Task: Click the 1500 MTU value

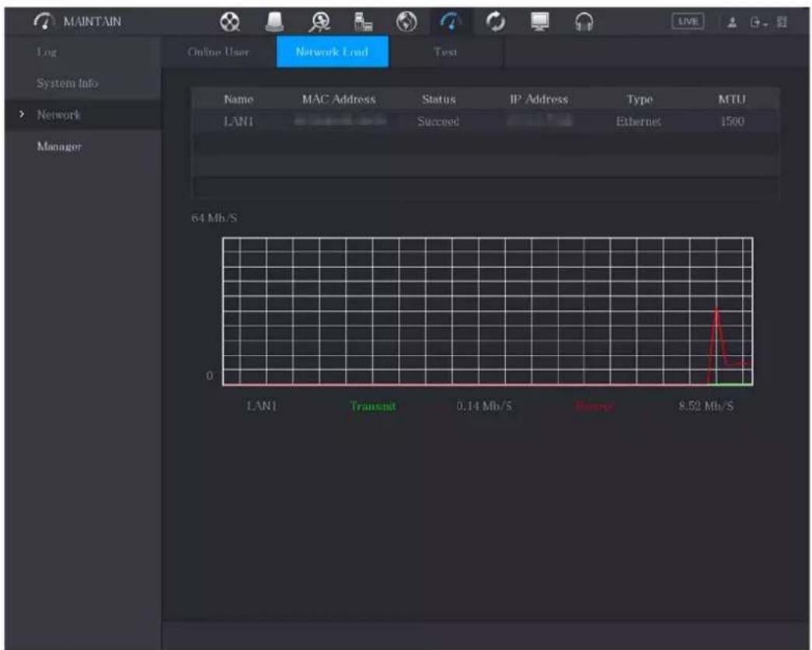Action: (x=732, y=121)
